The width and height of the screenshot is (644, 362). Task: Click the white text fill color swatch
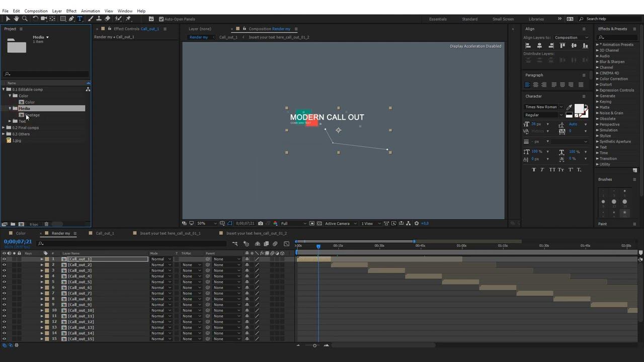pyautogui.click(x=579, y=109)
